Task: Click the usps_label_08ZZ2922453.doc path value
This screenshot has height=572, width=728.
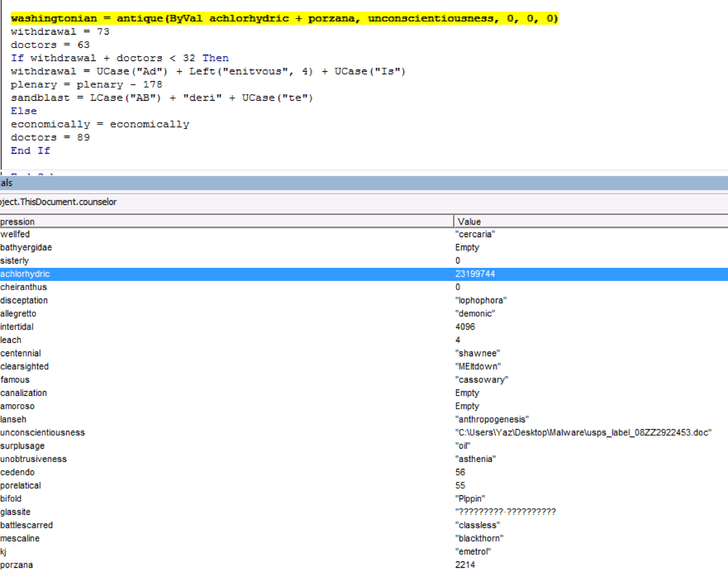Action: tap(584, 433)
